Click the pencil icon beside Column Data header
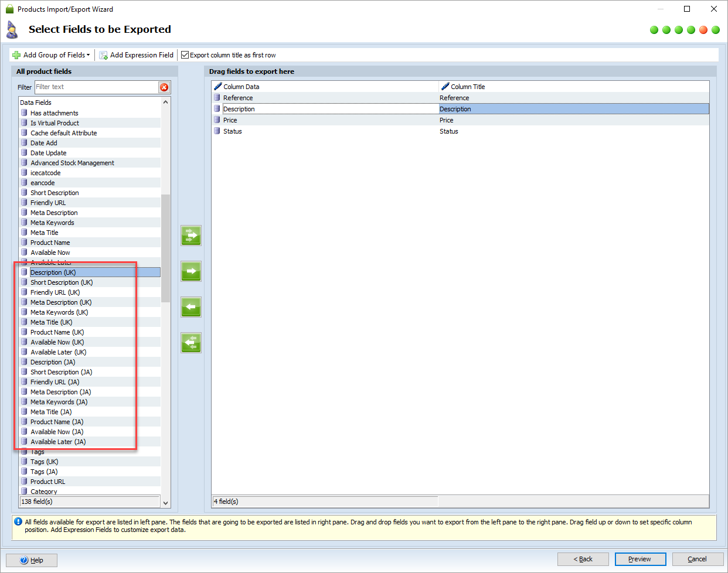The image size is (728, 573). pos(218,86)
